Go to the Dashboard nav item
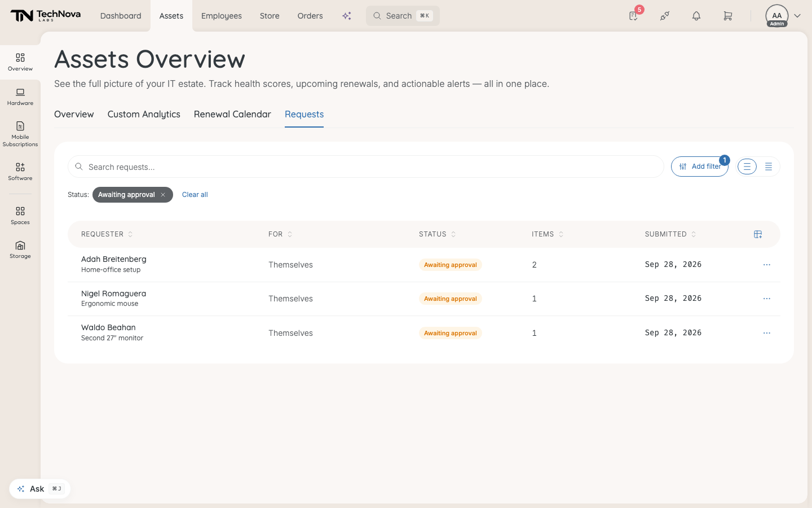 121,16
